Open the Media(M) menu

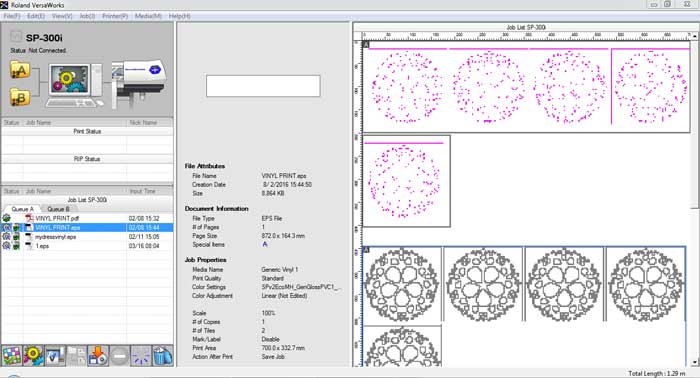tap(148, 16)
